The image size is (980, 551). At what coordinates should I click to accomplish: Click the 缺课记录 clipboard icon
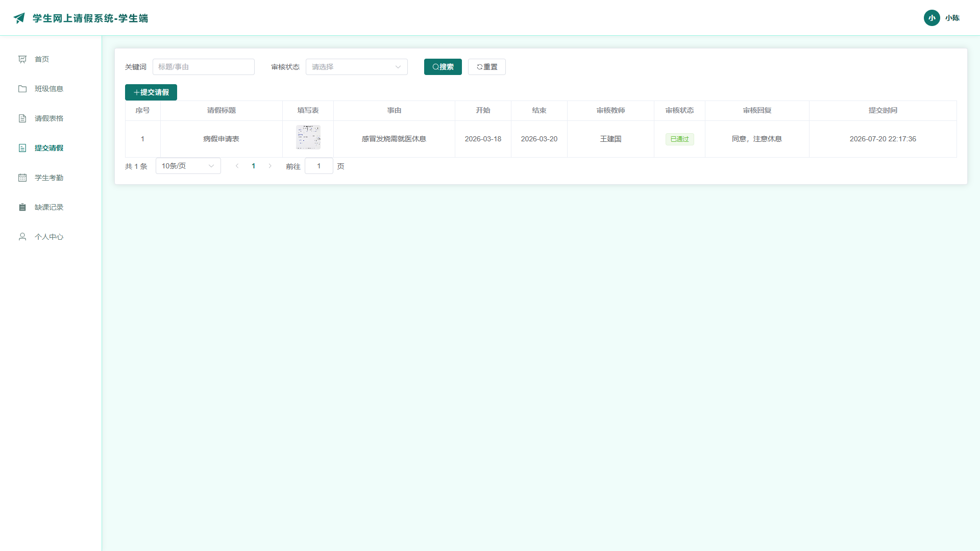(22, 207)
